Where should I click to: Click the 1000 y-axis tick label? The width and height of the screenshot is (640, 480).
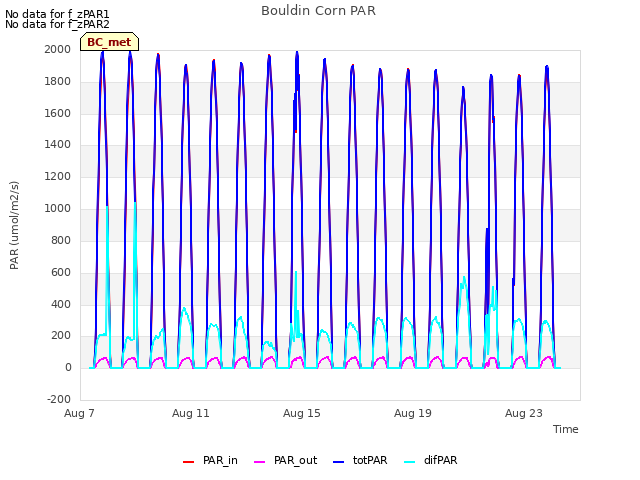coord(58,208)
